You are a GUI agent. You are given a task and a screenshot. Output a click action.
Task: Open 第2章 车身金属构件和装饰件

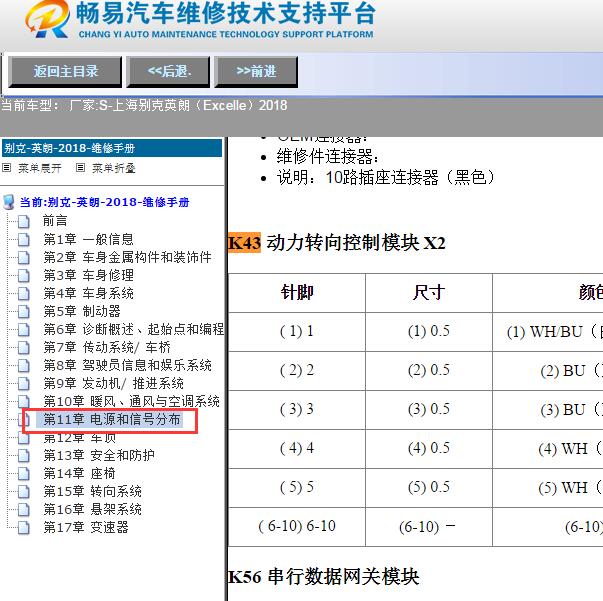pos(127,257)
